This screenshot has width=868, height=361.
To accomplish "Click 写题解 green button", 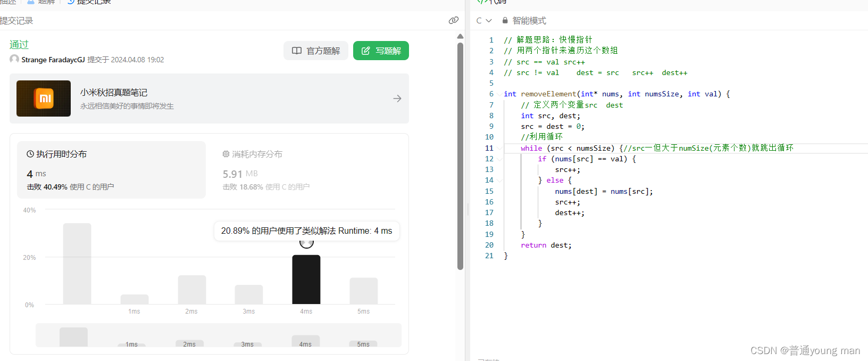I will (381, 51).
